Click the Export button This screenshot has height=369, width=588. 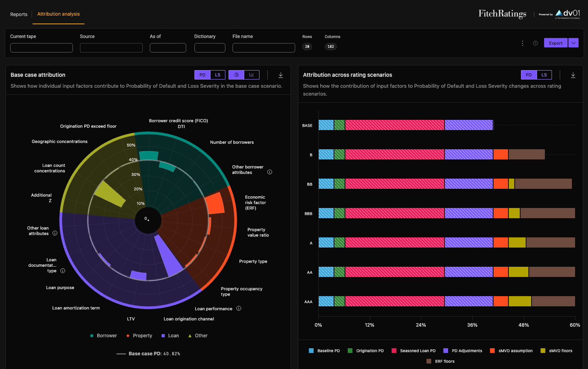555,43
